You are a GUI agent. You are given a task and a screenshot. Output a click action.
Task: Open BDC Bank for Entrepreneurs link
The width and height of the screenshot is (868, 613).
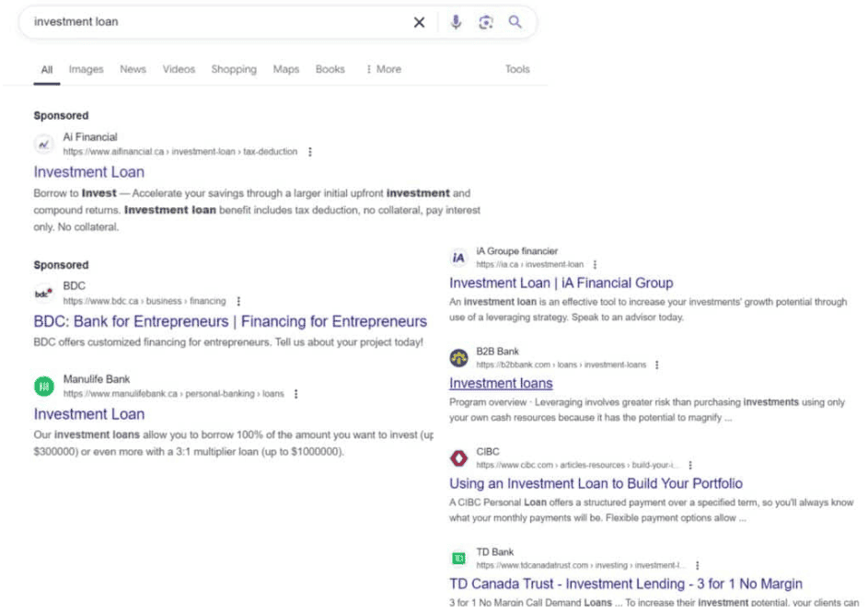coord(230,321)
